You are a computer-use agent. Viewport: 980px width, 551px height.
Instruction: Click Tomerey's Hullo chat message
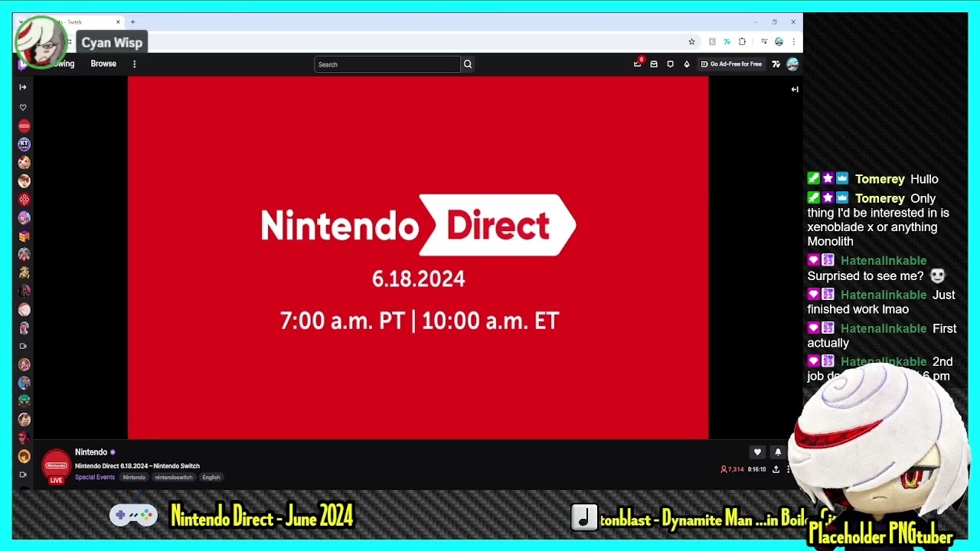924,179
